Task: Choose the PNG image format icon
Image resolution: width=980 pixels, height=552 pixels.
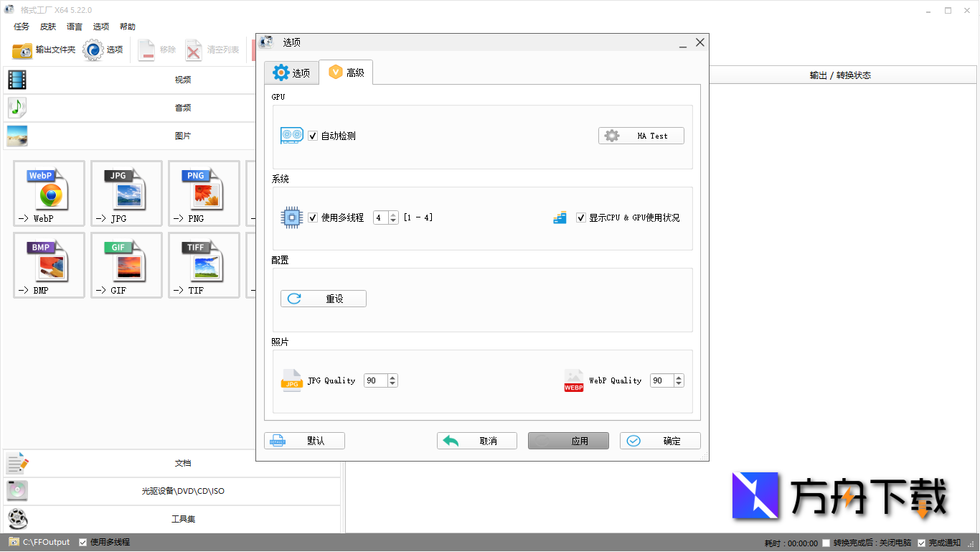Action: pos(204,193)
